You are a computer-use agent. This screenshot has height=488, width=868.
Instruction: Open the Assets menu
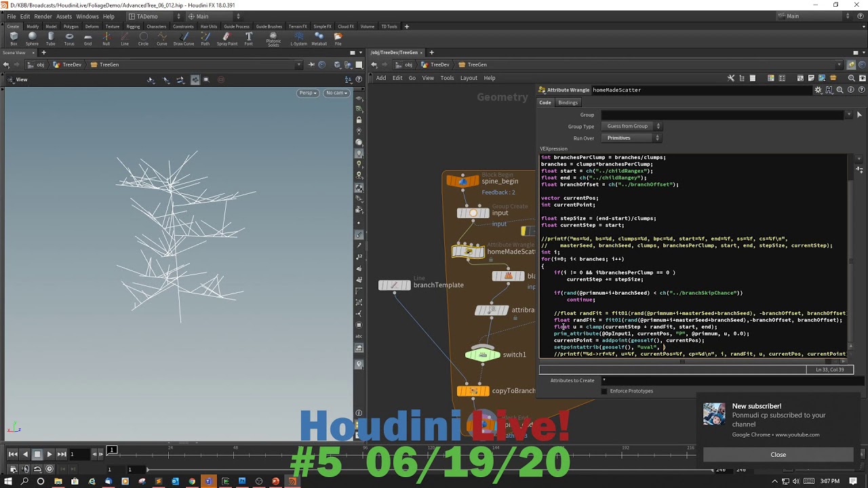64,16
